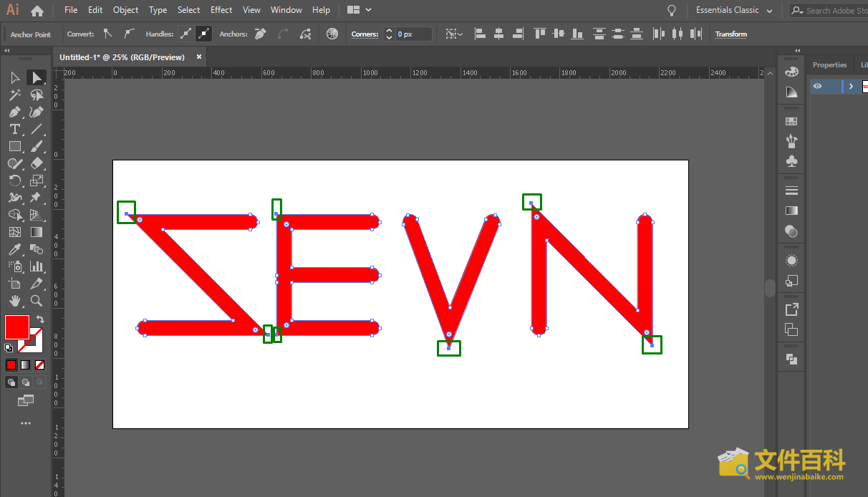
Task: Switch to the Properties tab
Action: click(x=829, y=64)
